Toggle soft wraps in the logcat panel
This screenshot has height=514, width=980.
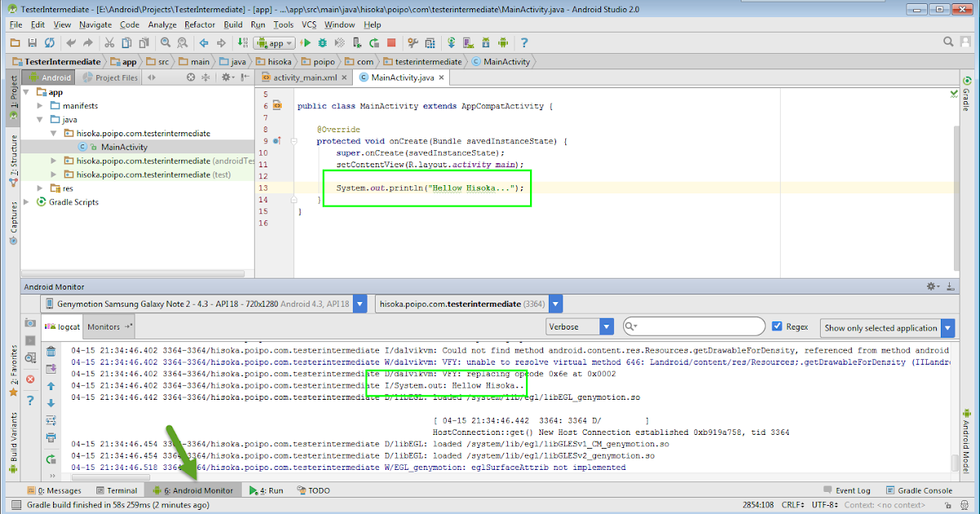(x=51, y=419)
